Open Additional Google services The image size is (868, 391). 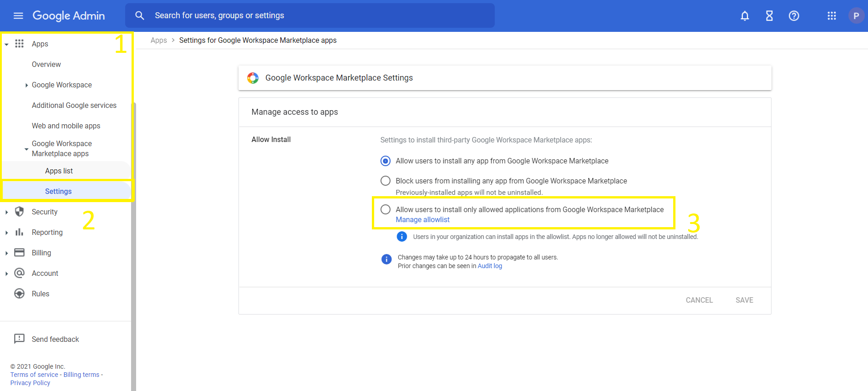[74, 105]
